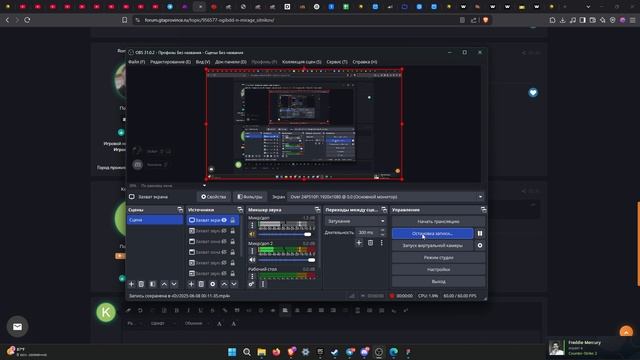The image size is (640, 360).
Task: Move source up arrow in Источники panel
Action: [x=224, y=284]
